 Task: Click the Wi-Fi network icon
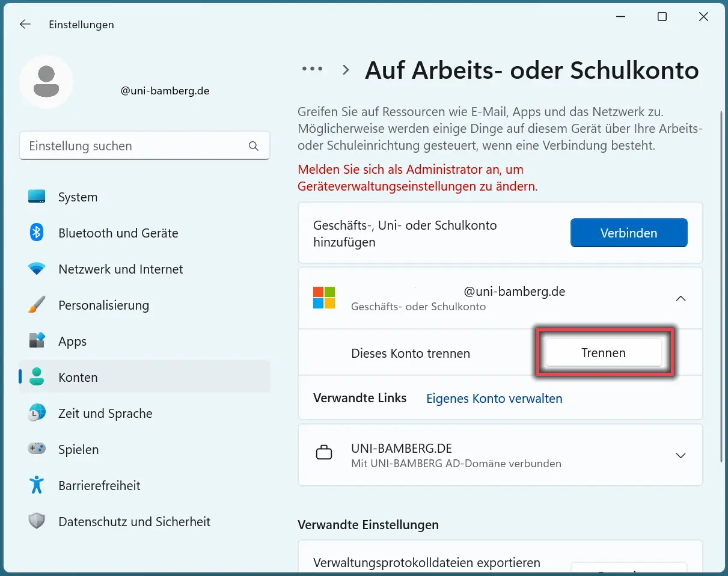(37, 269)
